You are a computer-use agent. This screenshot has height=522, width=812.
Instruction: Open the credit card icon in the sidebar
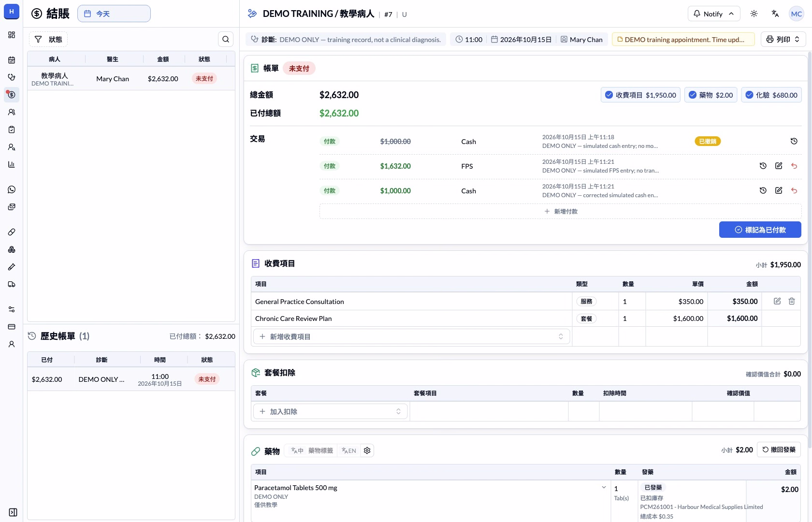coord(12,327)
